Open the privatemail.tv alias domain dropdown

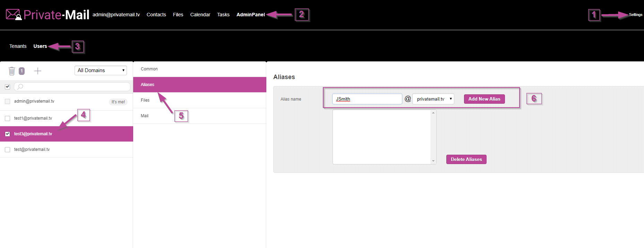click(x=433, y=99)
